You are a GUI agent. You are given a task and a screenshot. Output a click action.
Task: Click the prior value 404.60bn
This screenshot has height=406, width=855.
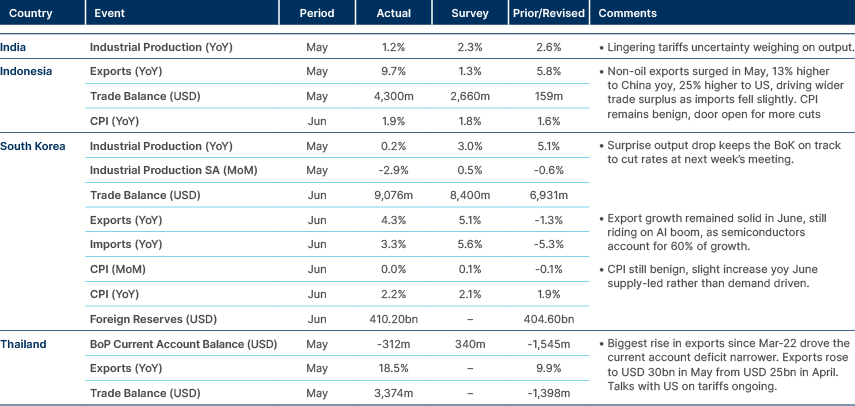549,319
